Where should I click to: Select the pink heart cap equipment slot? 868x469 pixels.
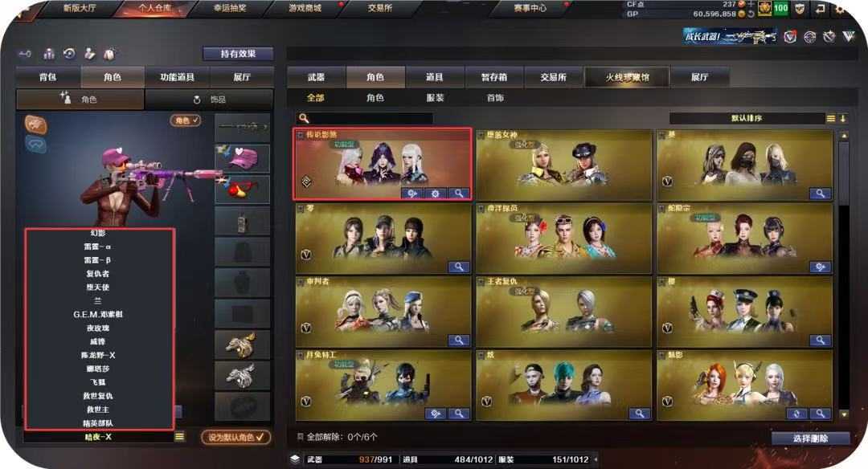pyautogui.click(x=243, y=158)
